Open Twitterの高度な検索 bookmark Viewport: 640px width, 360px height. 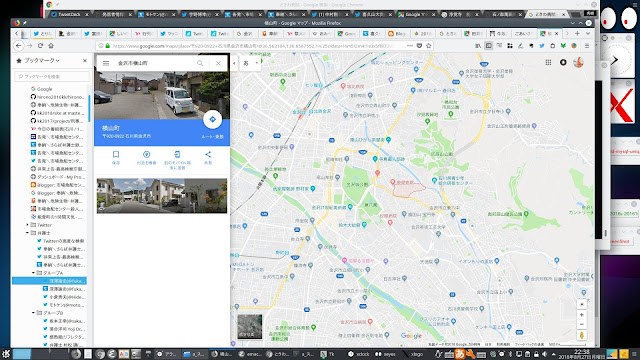point(60,241)
